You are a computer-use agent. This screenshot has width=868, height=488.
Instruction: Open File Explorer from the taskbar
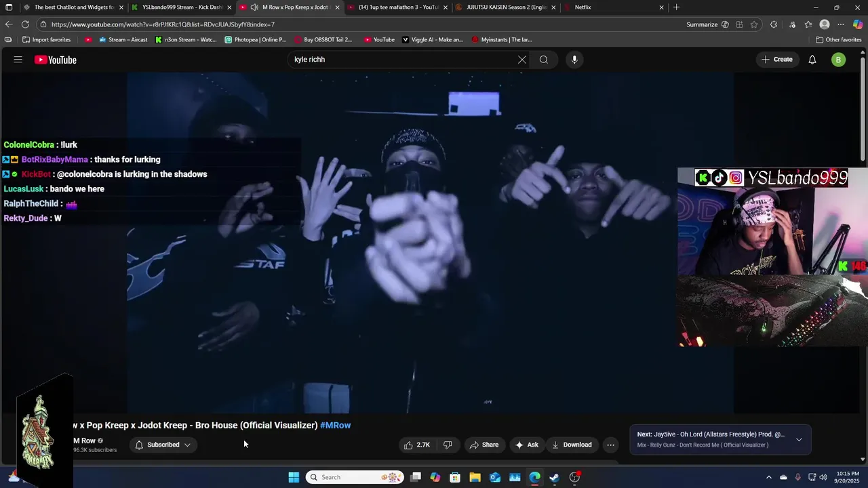click(475, 477)
